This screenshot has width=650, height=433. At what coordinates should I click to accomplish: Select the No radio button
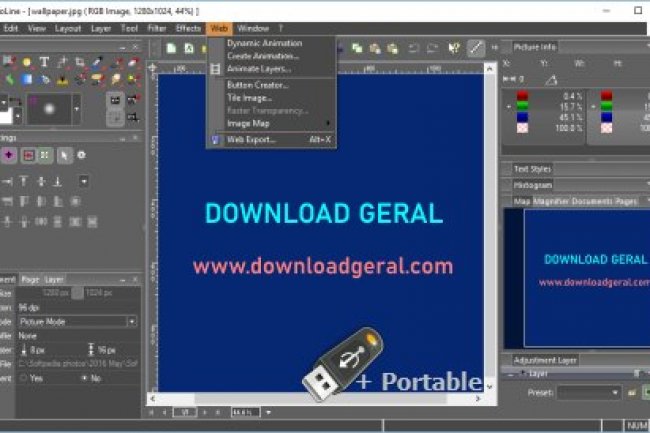[x=84, y=378]
